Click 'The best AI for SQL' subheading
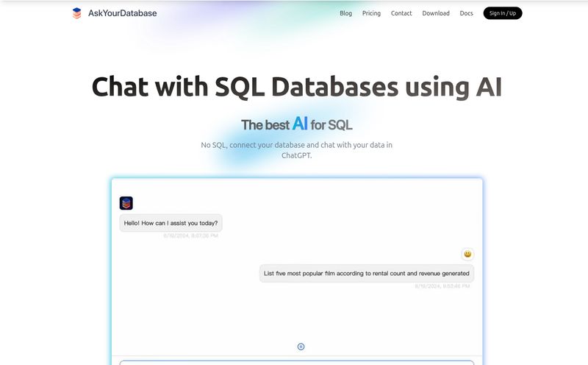The height and width of the screenshot is (365, 588). click(297, 124)
